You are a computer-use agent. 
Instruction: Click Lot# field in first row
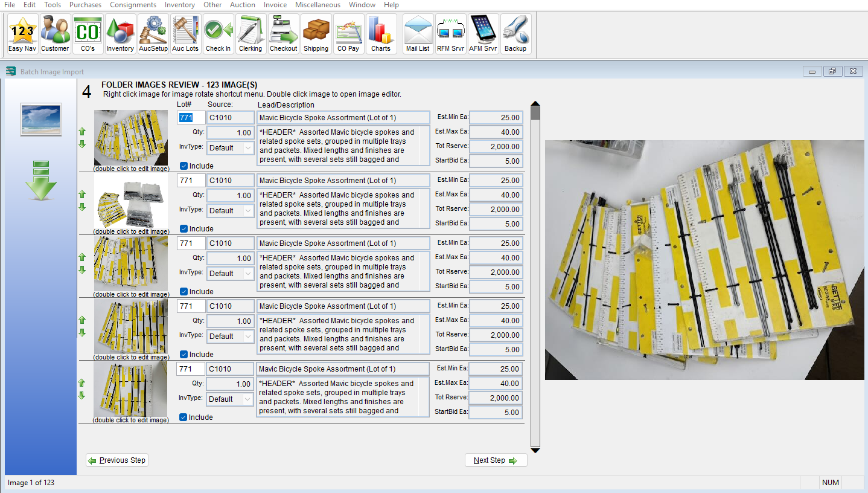coord(191,118)
